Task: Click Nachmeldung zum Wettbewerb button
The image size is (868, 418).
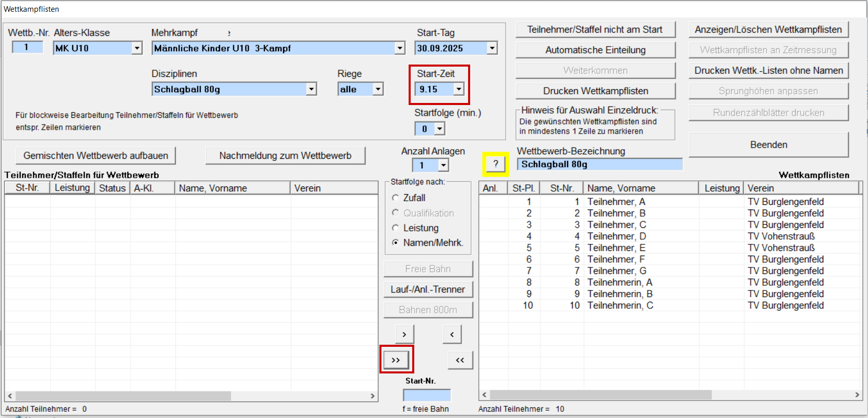Action: pyautogui.click(x=285, y=156)
